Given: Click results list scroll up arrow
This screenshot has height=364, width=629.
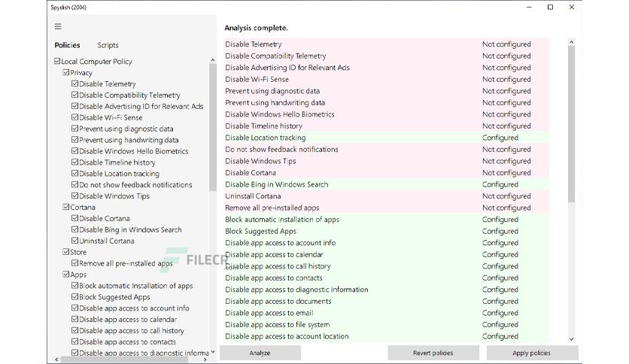Looking at the screenshot, I should 571,42.
